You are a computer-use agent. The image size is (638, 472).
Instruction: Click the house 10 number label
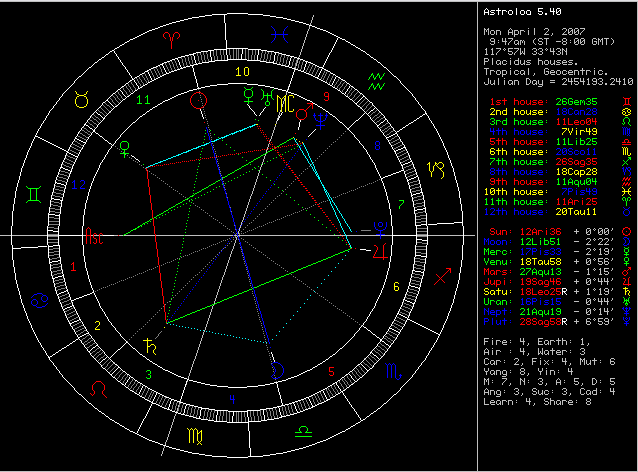click(241, 72)
